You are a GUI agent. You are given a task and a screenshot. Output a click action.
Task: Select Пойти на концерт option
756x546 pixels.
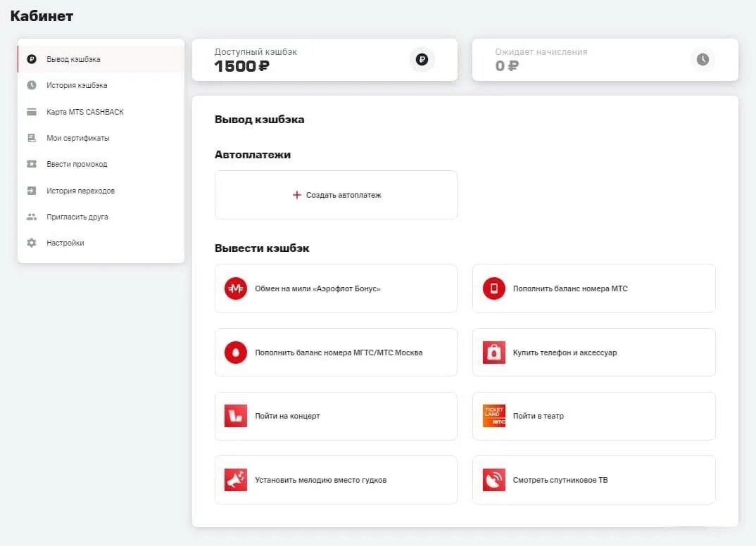click(336, 416)
